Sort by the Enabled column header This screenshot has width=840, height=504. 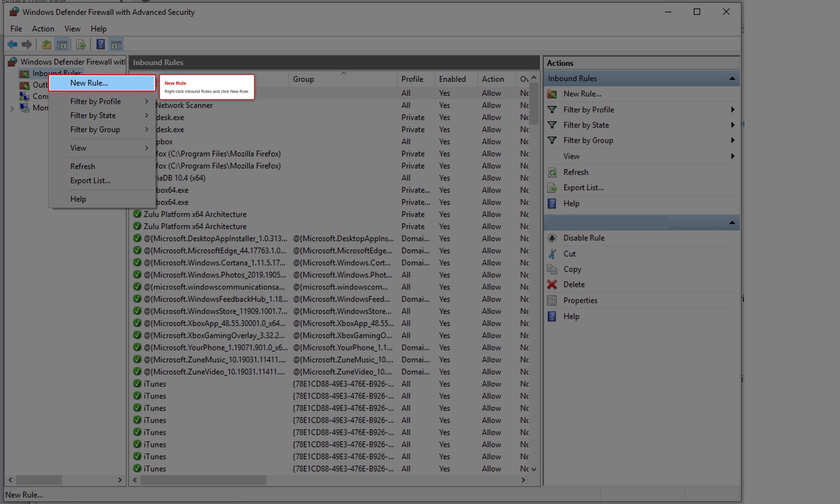[x=456, y=79]
